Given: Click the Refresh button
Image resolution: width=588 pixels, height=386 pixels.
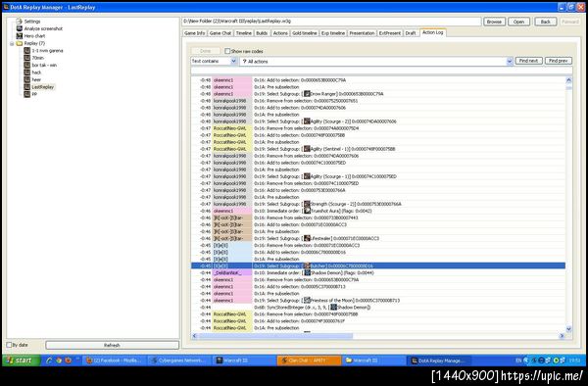Looking at the screenshot, I should pos(112,345).
